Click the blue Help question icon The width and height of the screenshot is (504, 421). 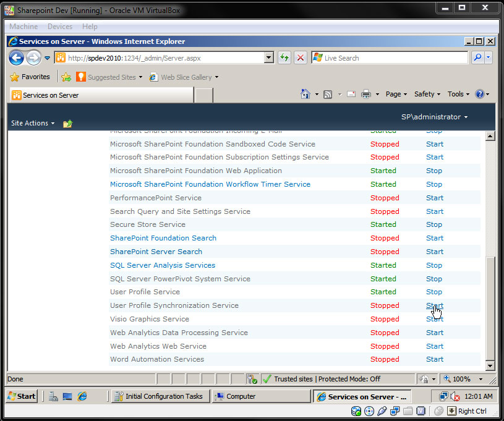(479, 94)
